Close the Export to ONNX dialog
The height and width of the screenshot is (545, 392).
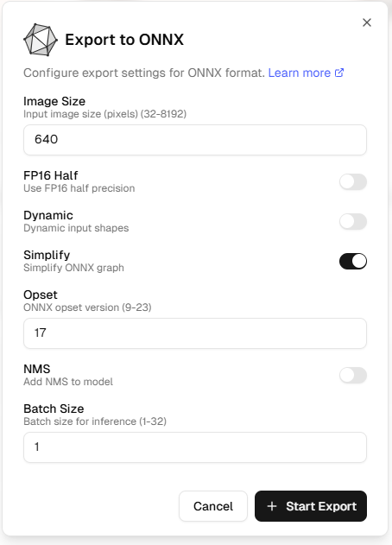click(x=367, y=22)
